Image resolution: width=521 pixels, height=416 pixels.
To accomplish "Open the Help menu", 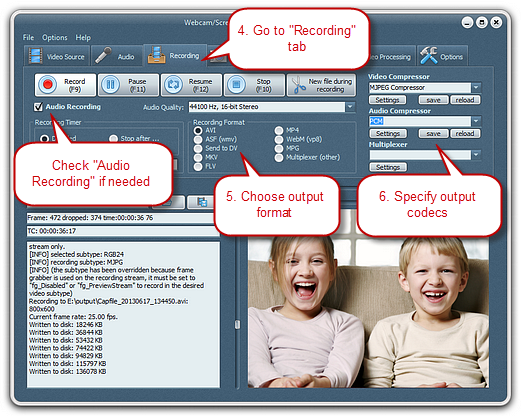I will tap(83, 37).
